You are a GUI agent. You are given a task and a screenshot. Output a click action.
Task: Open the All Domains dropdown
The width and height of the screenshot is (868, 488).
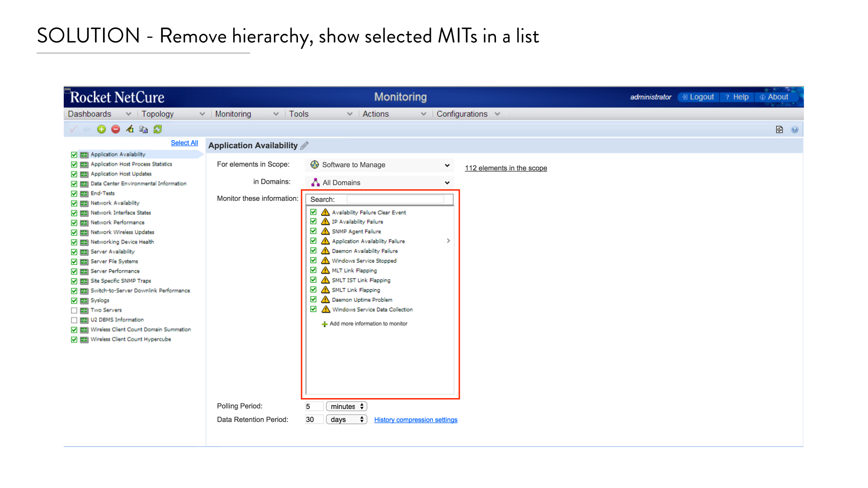[379, 183]
